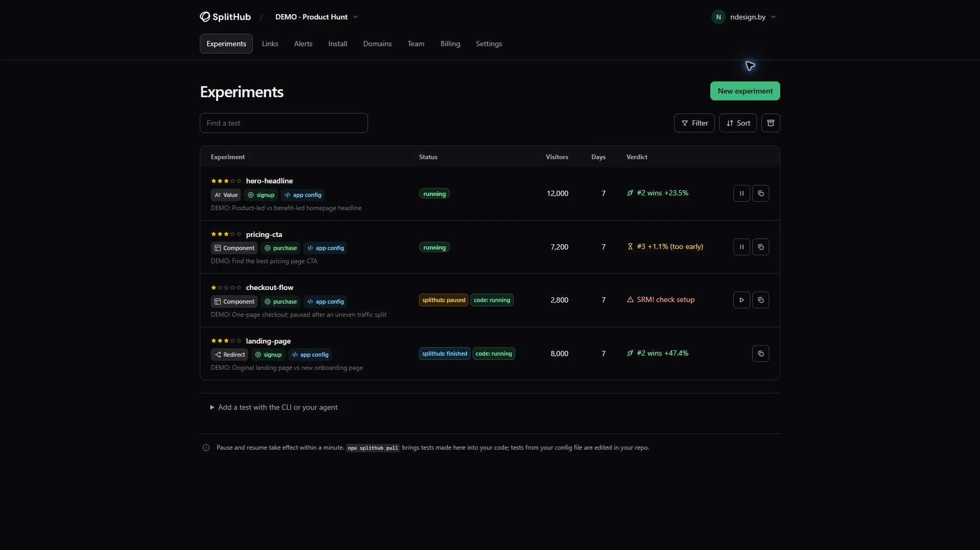The image size is (980, 550).
Task: Focus the Find a test search field
Action: [x=283, y=123]
